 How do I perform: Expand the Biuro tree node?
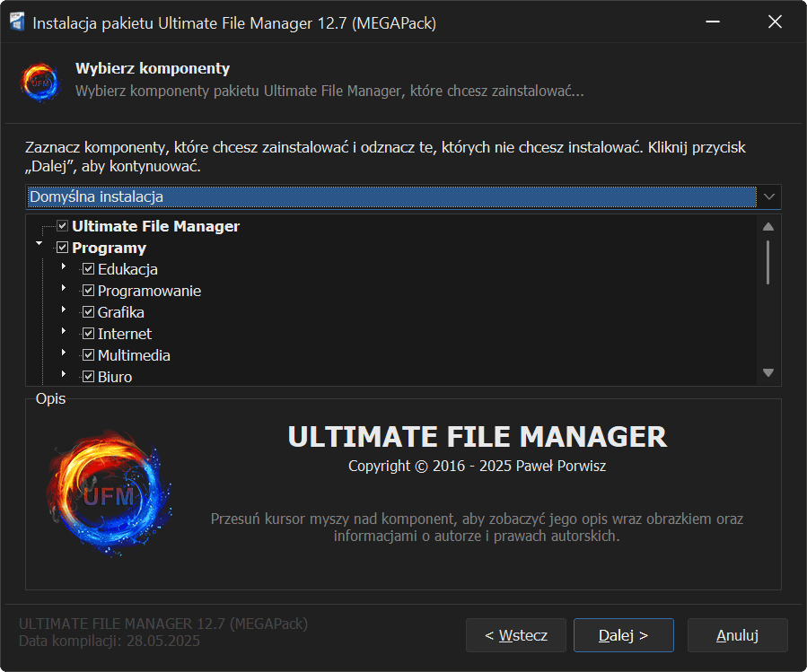[64, 375]
